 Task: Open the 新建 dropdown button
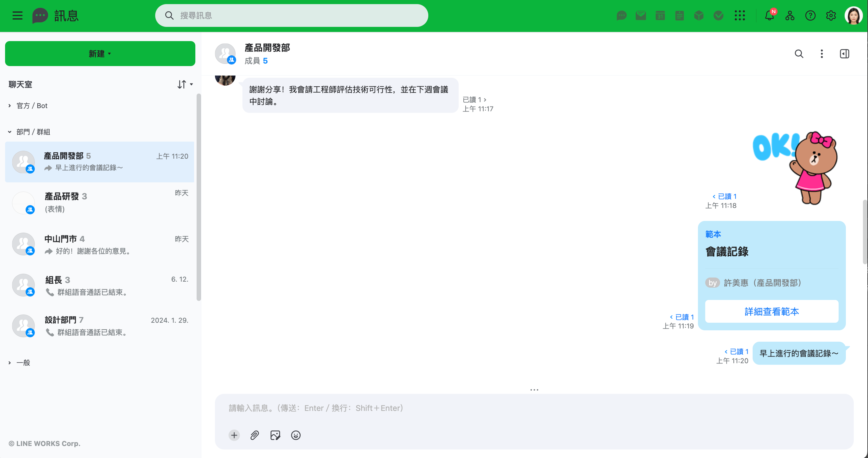point(100,54)
